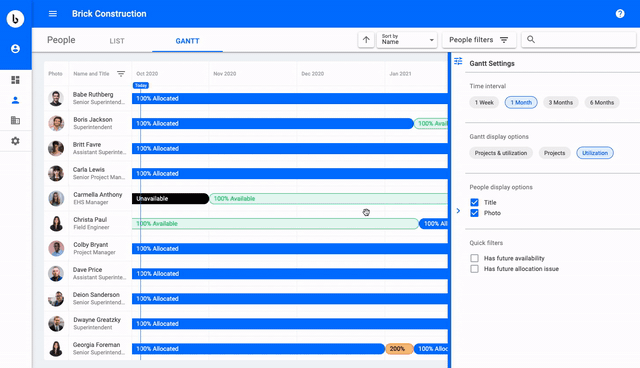Open Babe Ruthberg's photo
The image size is (640, 368).
pos(56,98)
